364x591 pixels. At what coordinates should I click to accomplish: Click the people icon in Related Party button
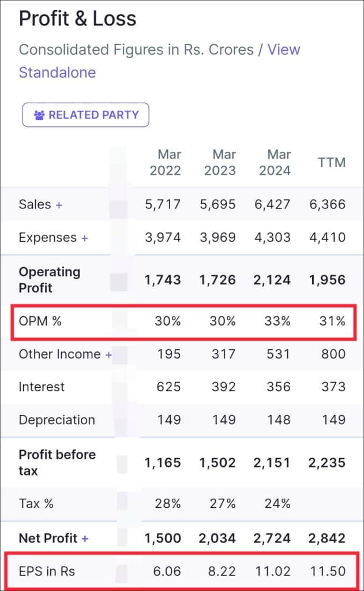(39, 115)
